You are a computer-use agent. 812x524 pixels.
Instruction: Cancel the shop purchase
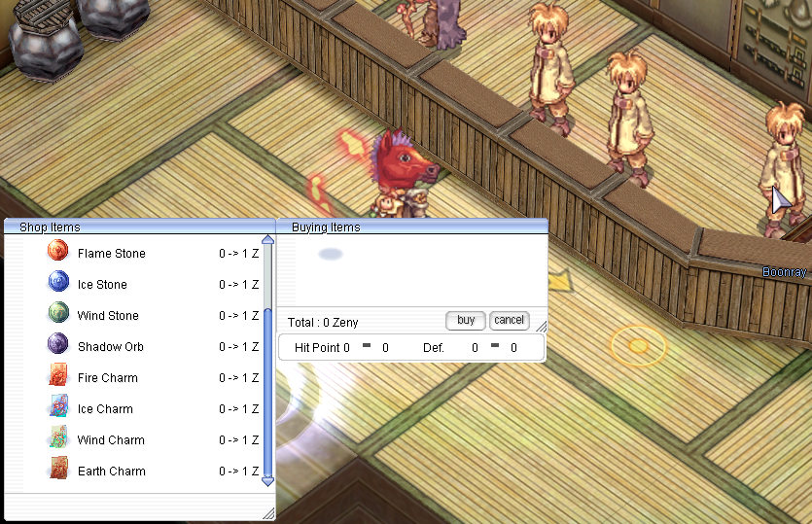click(509, 320)
